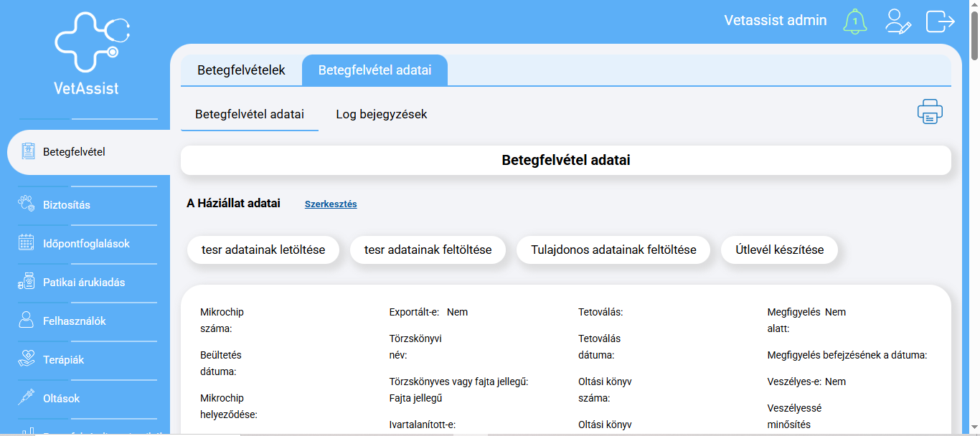
Task: Click the Szerkesztés link
Action: click(x=331, y=204)
